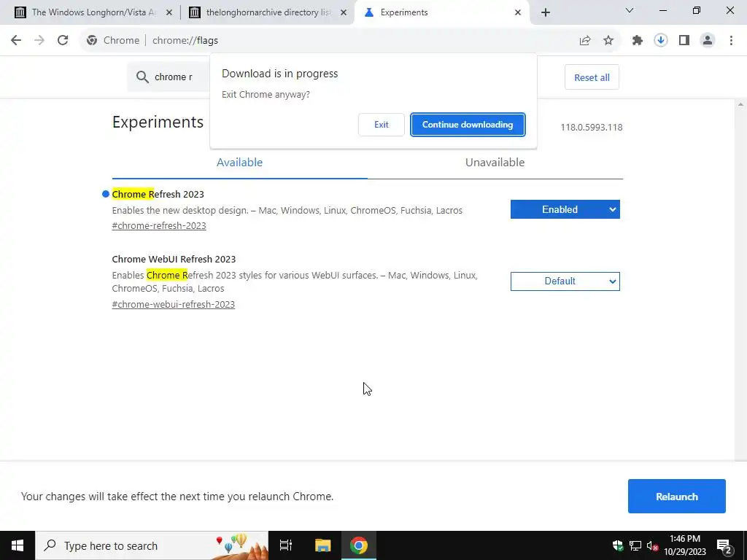Open the Extensions puzzle icon

pos(638,41)
